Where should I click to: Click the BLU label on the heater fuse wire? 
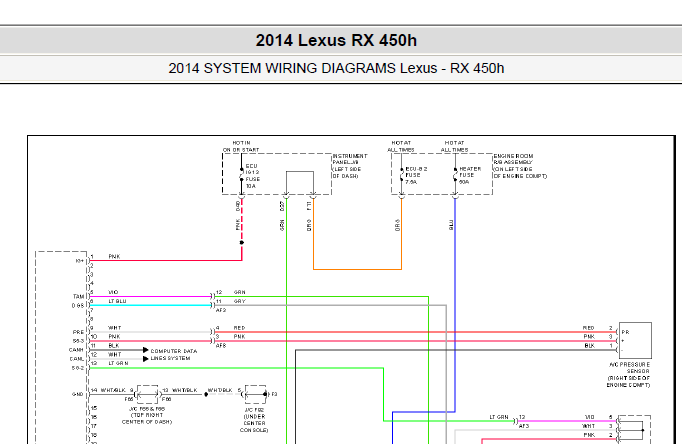coord(451,225)
